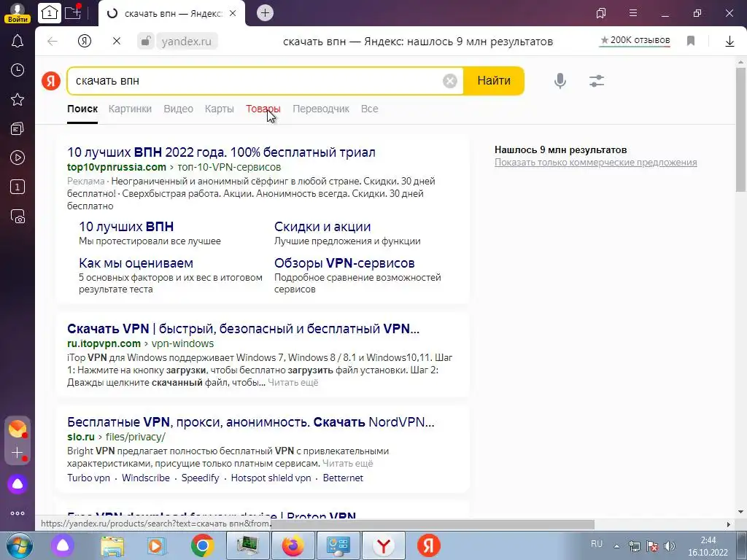This screenshot has height=560, width=747.
Task: Open Firefox from the taskbar
Action: click(x=293, y=545)
